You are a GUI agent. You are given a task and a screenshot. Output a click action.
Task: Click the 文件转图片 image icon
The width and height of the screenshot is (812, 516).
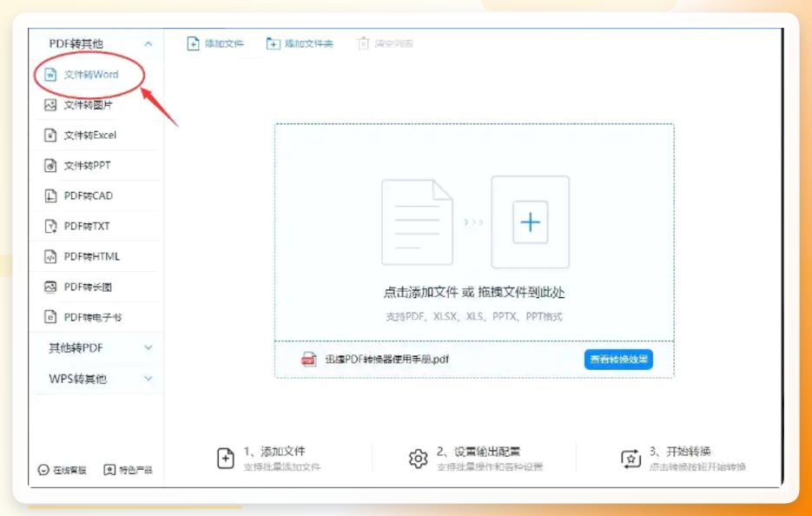click(50, 105)
